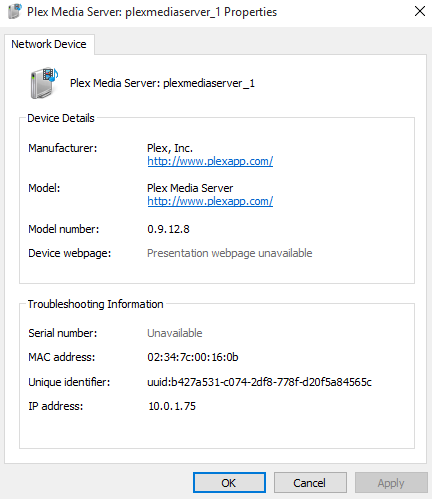Click the Presentation webpage unavailable text

pos(230,253)
